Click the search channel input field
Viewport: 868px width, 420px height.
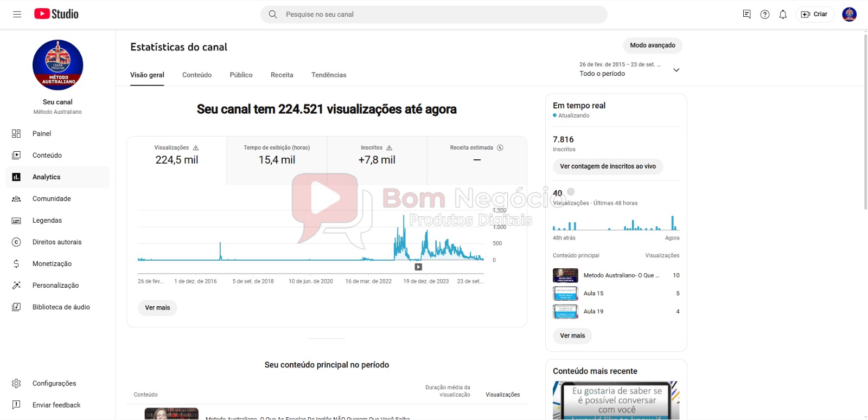tap(434, 15)
